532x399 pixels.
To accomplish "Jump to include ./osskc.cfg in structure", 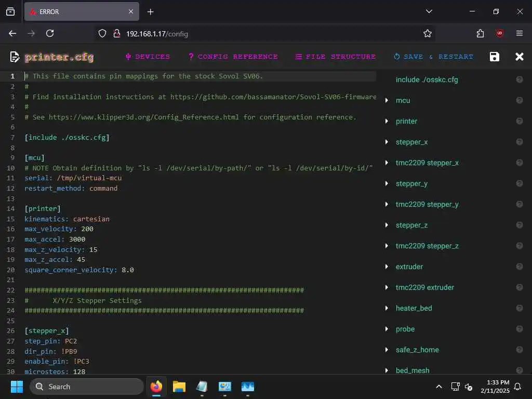I will click(x=427, y=79).
